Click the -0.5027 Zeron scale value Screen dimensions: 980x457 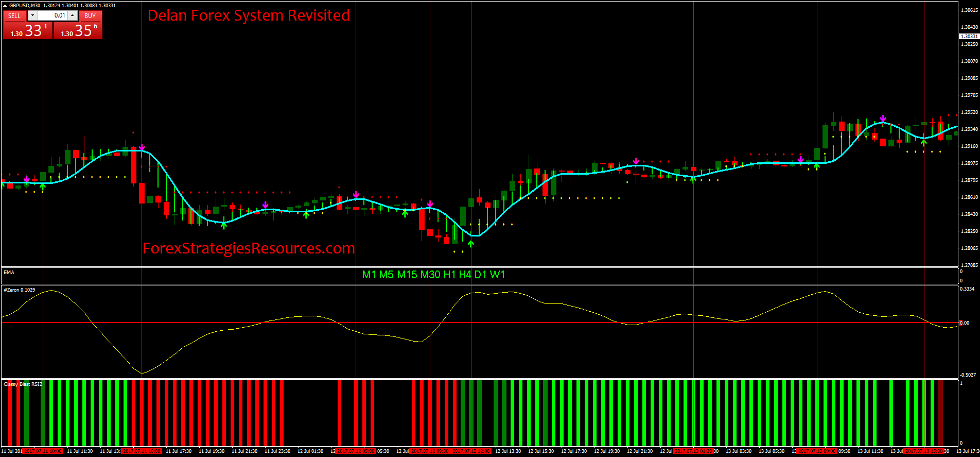[968, 375]
